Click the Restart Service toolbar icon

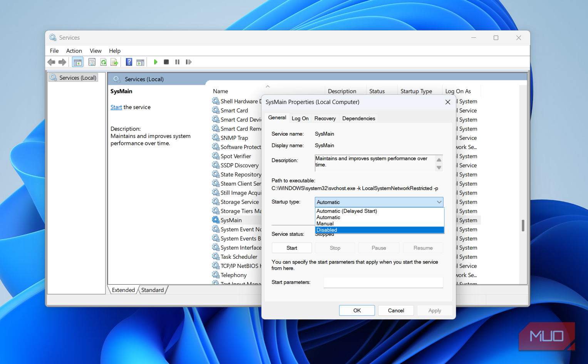(189, 62)
